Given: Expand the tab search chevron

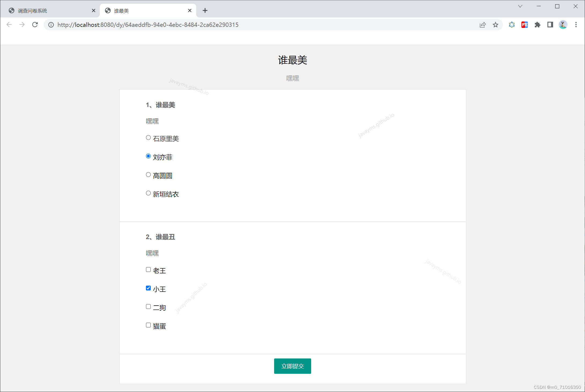Looking at the screenshot, I should tap(520, 6).
